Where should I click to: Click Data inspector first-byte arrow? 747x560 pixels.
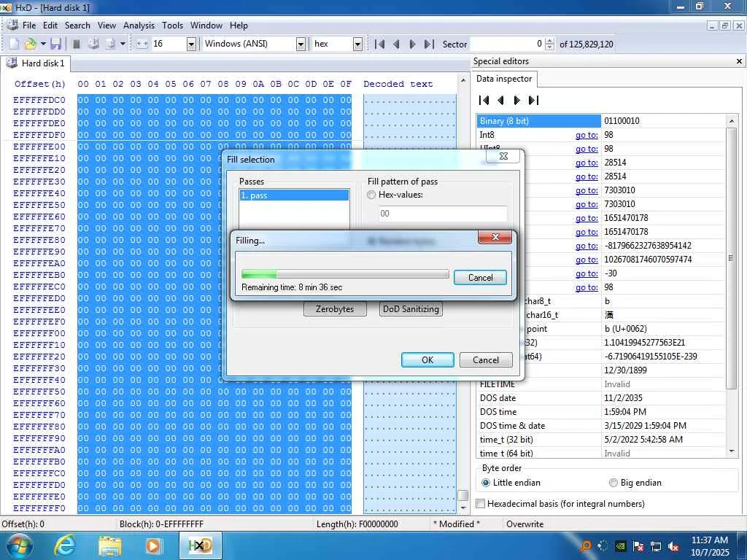click(484, 100)
